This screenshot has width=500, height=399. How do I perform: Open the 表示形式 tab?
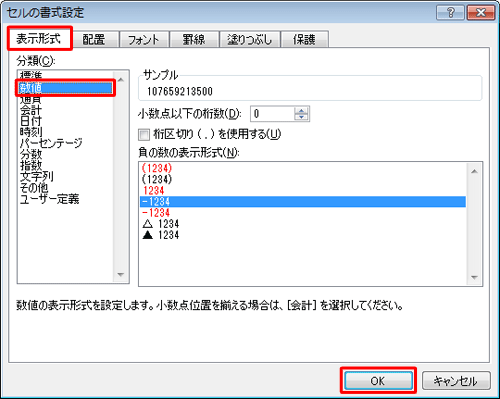pyautogui.click(x=39, y=39)
